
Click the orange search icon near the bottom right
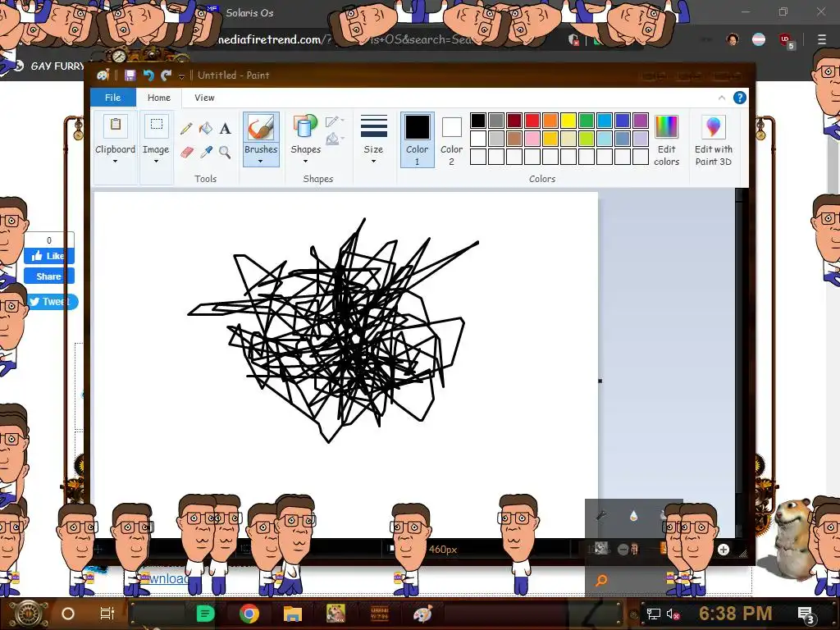tap(601, 580)
